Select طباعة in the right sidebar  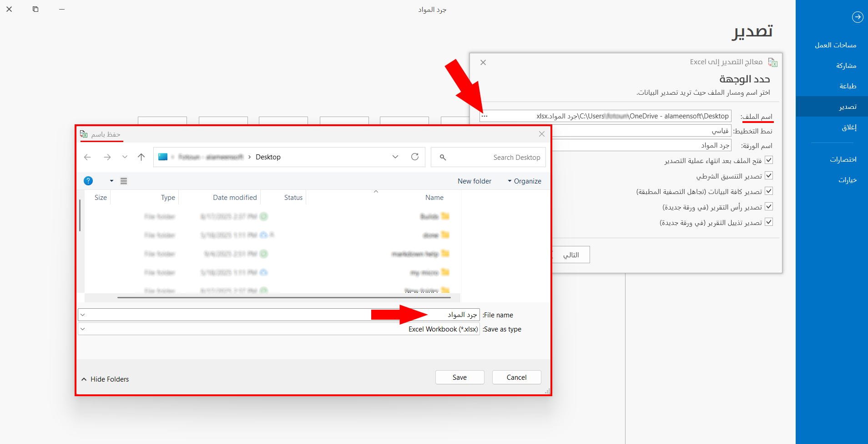pyautogui.click(x=848, y=86)
